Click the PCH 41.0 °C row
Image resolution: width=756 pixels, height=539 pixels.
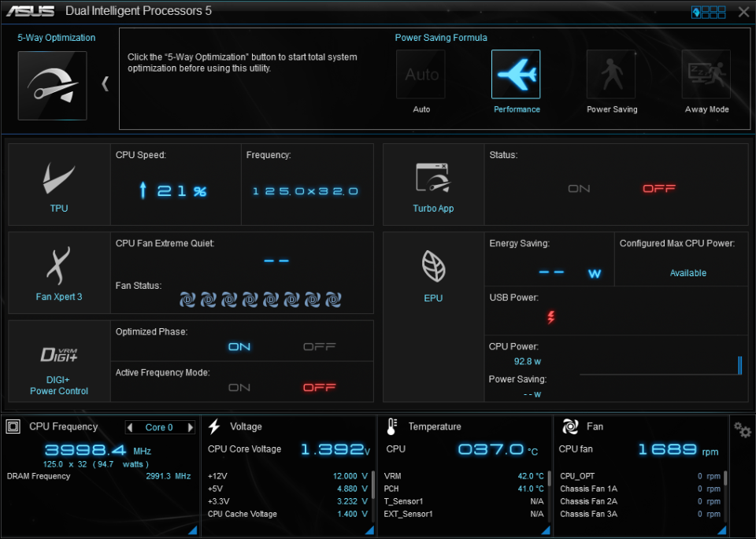click(464, 489)
